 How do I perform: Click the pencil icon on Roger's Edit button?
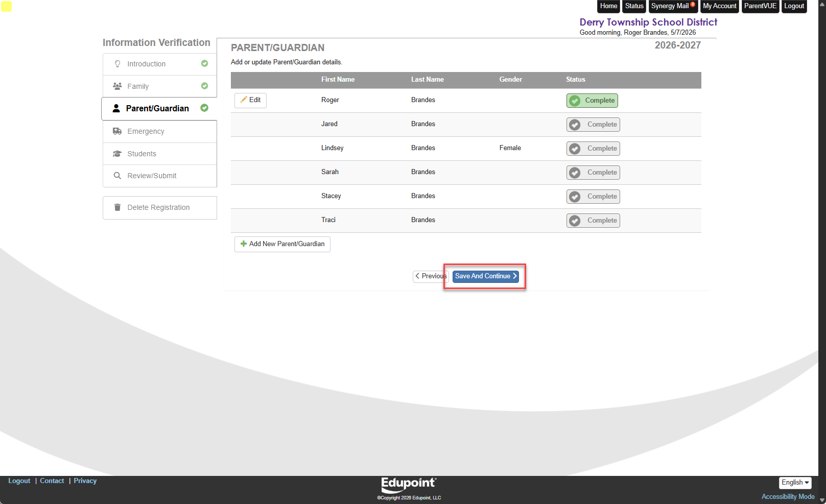pyautogui.click(x=244, y=100)
